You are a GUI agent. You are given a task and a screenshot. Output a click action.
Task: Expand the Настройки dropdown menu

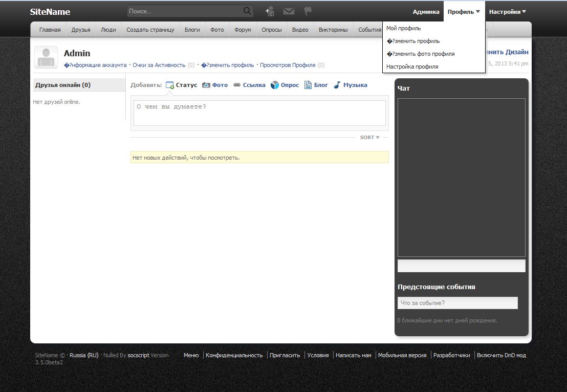(x=507, y=12)
